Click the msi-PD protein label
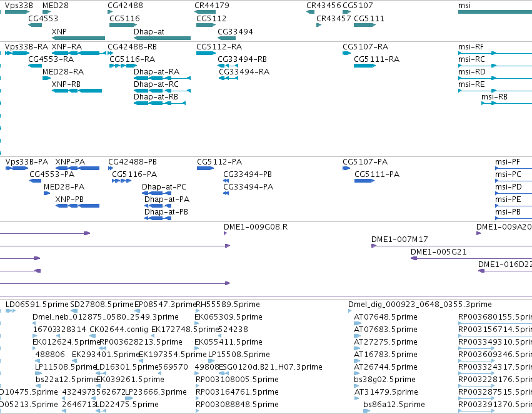This screenshot has height=414, width=532. tap(508, 186)
